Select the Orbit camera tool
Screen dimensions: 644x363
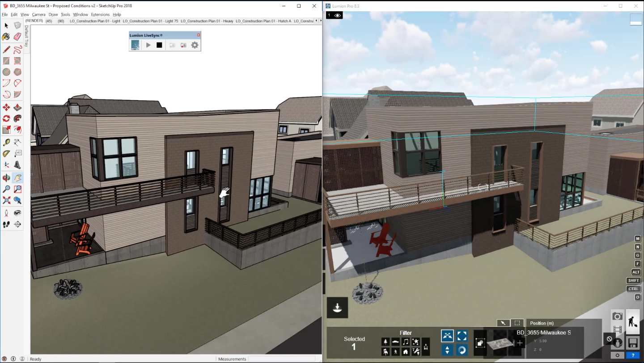point(6,177)
